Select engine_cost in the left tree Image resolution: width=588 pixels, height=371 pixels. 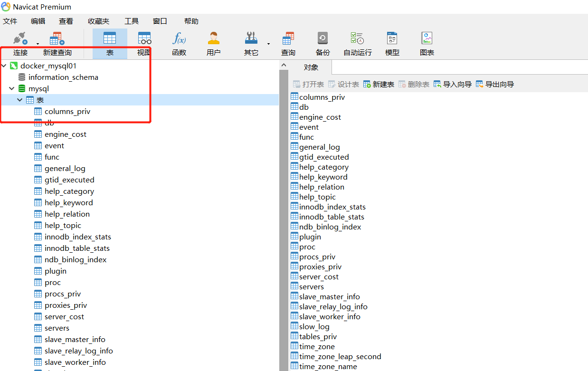(x=65, y=134)
